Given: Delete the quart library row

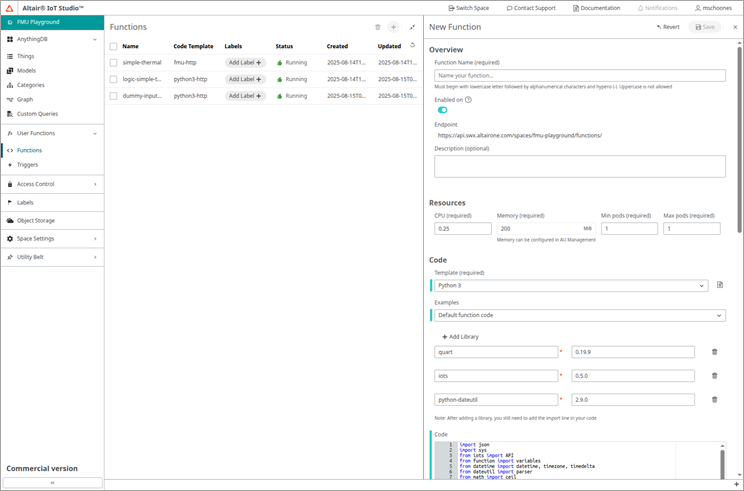Looking at the screenshot, I should click(714, 352).
